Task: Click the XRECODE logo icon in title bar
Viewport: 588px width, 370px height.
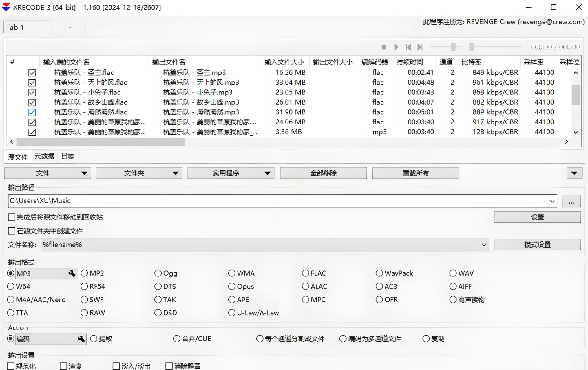Action: [x=6, y=7]
